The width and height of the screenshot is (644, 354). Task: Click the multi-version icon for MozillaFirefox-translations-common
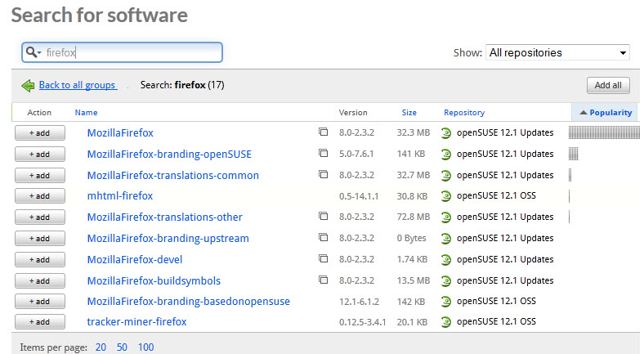click(x=324, y=174)
